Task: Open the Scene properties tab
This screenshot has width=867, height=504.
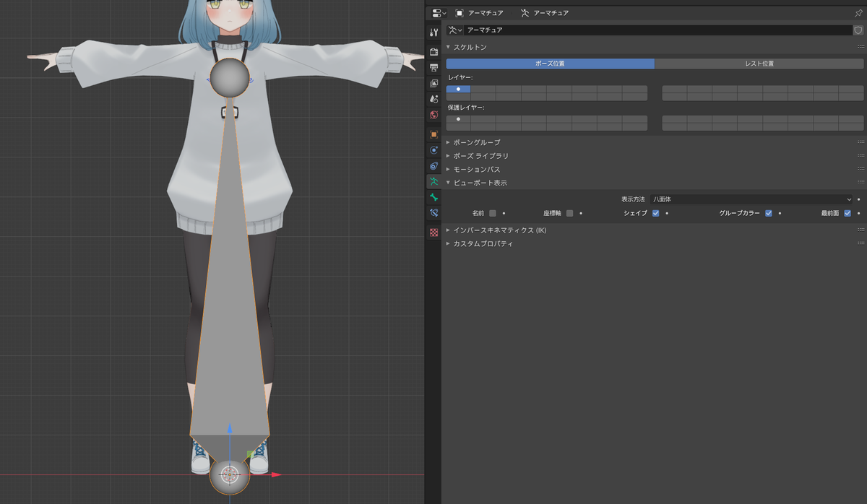Action: (x=433, y=99)
